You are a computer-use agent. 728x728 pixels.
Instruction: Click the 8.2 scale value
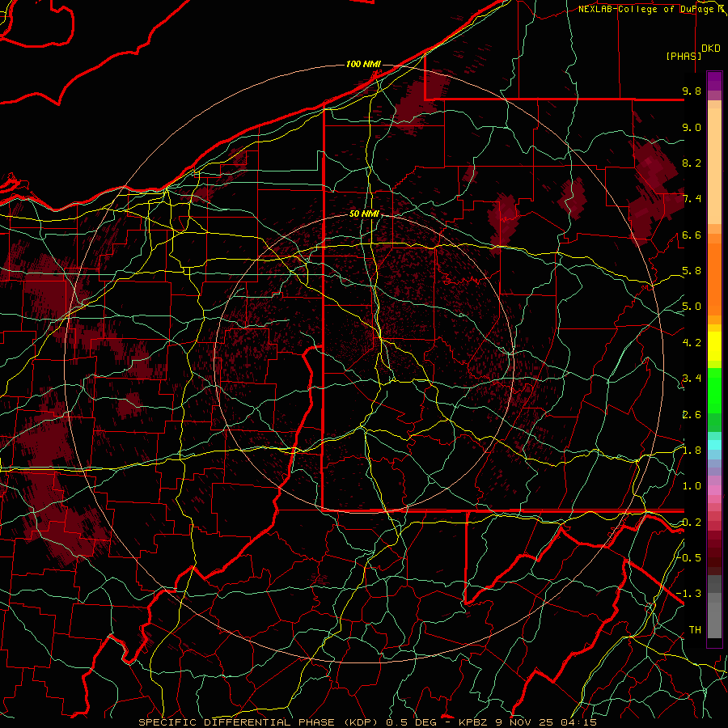coord(692,163)
